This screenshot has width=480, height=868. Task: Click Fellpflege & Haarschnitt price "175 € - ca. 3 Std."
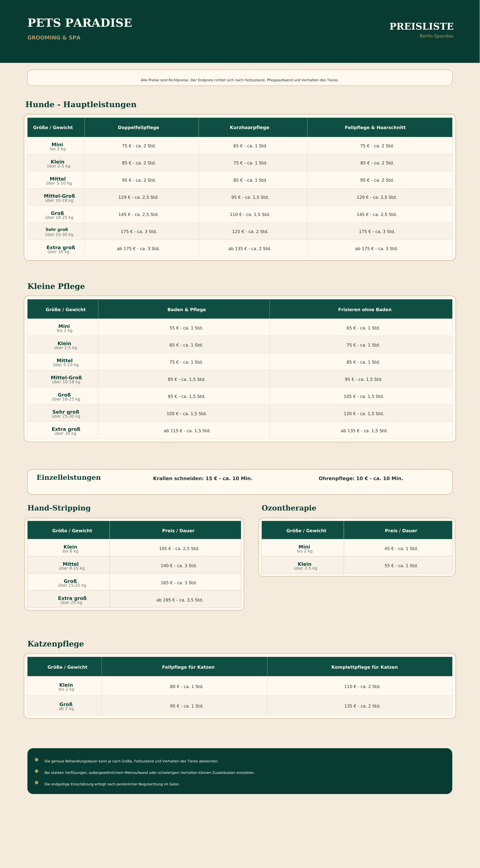(x=377, y=232)
